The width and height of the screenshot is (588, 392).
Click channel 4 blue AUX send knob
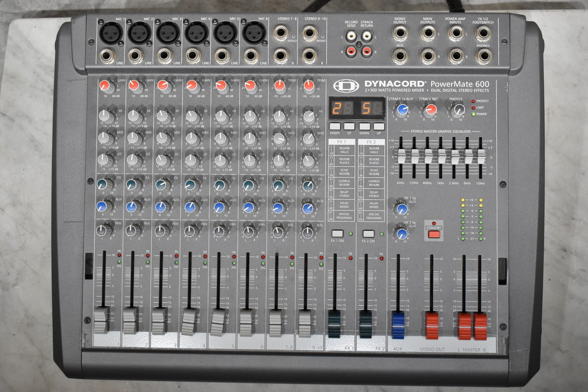click(x=191, y=207)
